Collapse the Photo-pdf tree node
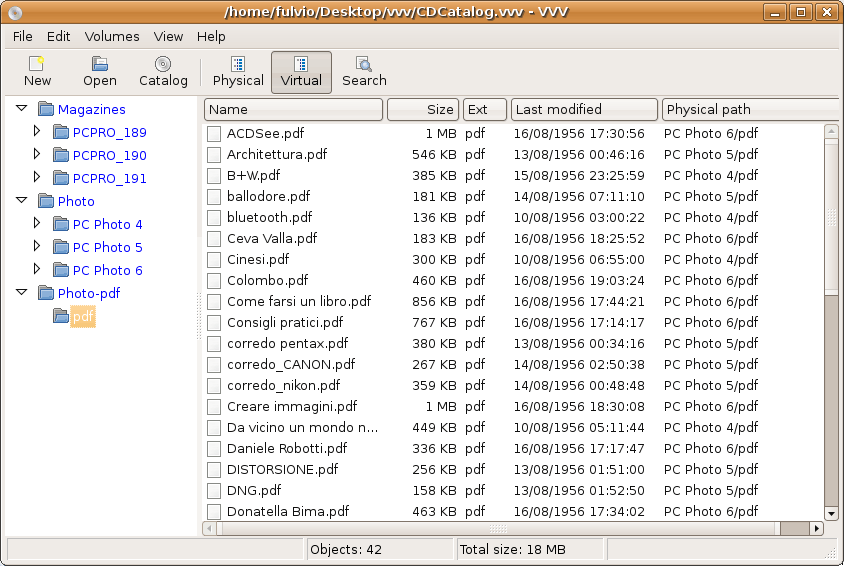The width and height of the screenshot is (844, 566). pyautogui.click(x=22, y=292)
